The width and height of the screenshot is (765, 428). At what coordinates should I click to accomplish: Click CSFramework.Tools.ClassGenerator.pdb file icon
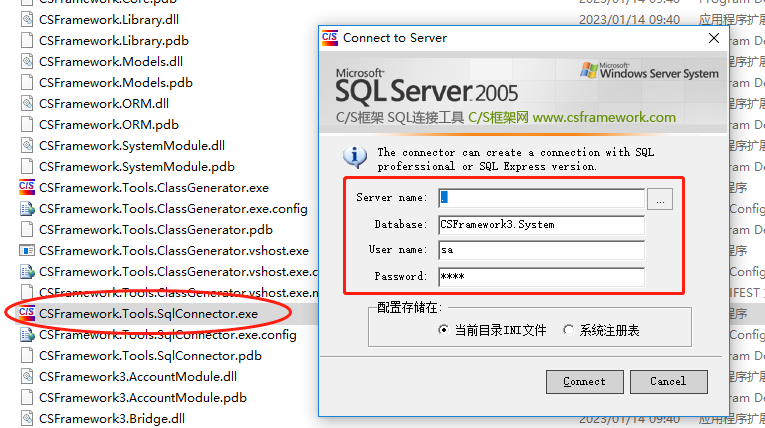27,229
